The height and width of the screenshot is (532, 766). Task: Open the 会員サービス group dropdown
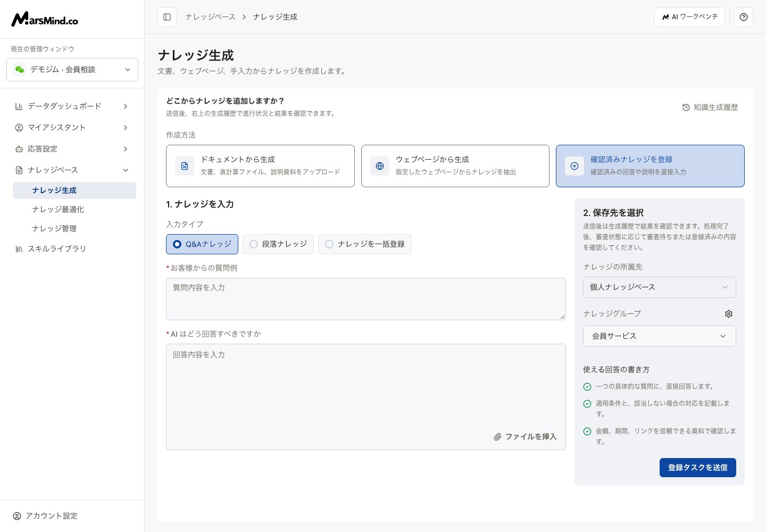coord(660,336)
